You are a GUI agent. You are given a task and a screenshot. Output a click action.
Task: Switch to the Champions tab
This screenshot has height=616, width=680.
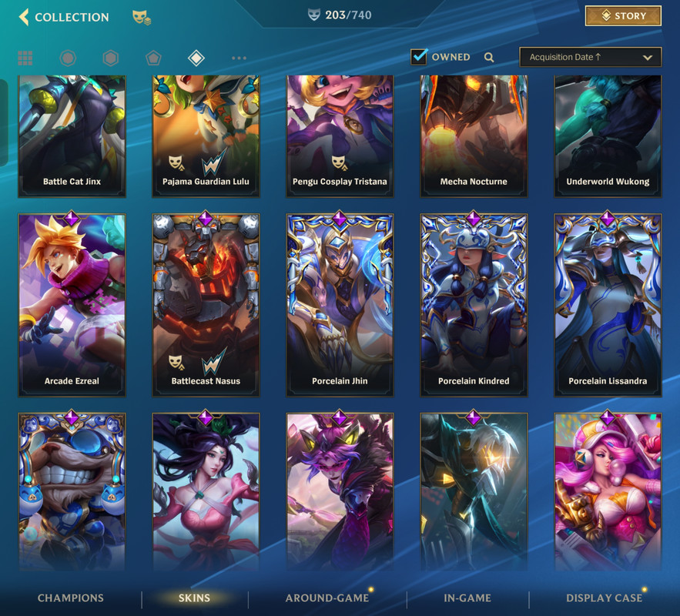tap(71, 598)
